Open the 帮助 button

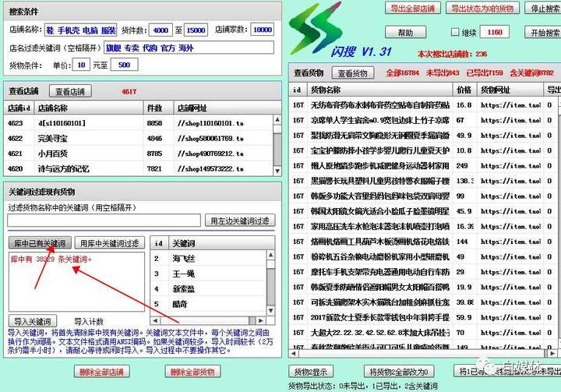pyautogui.click(x=405, y=33)
